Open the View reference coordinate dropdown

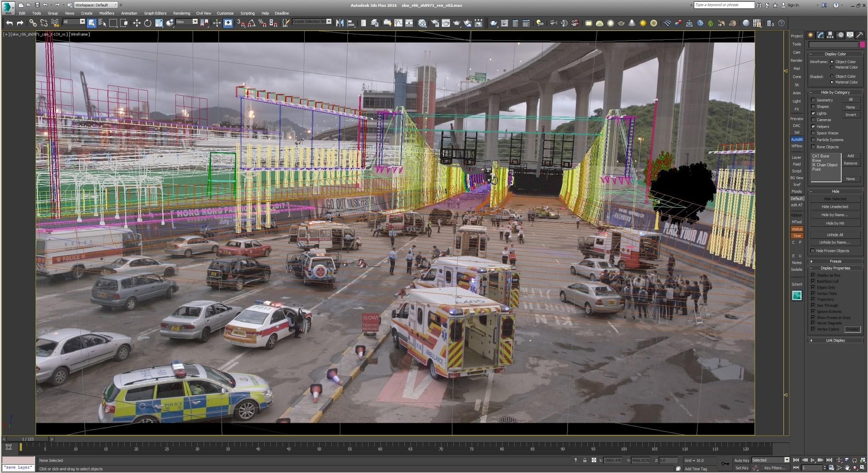(186, 22)
